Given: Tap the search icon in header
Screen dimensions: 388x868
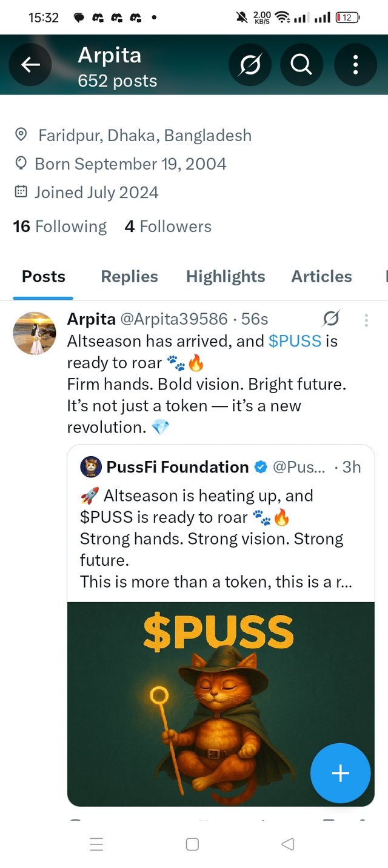Looking at the screenshot, I should [x=301, y=65].
